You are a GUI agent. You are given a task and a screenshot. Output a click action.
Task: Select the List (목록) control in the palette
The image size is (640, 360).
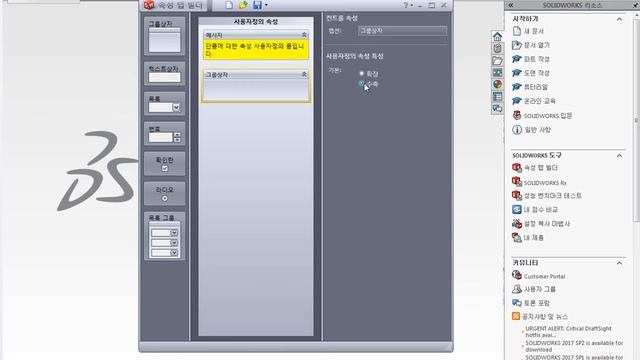point(164,103)
